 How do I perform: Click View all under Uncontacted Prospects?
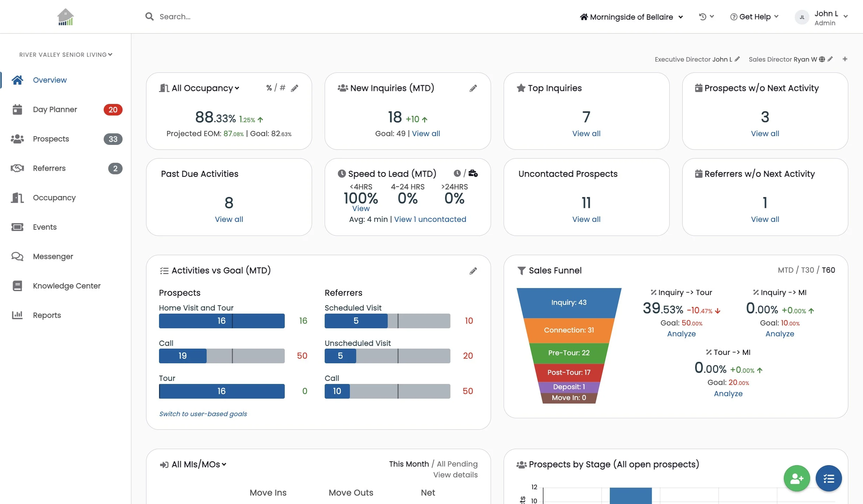point(586,219)
